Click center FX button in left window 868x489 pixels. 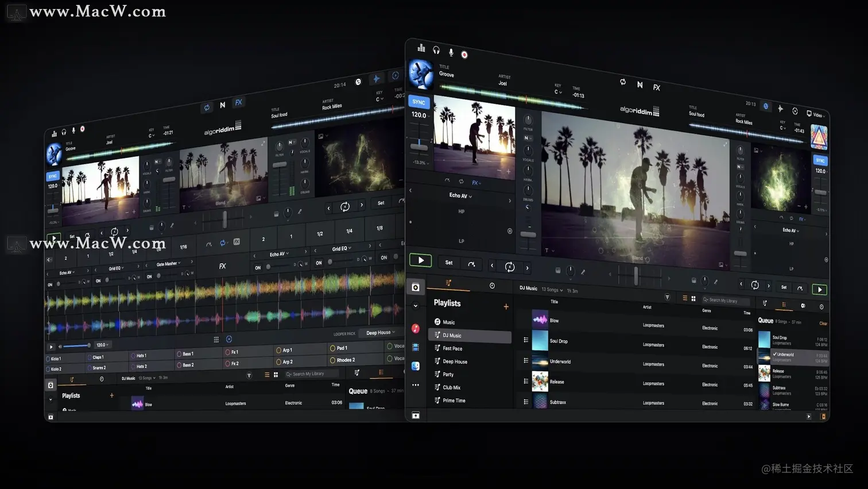point(222,266)
